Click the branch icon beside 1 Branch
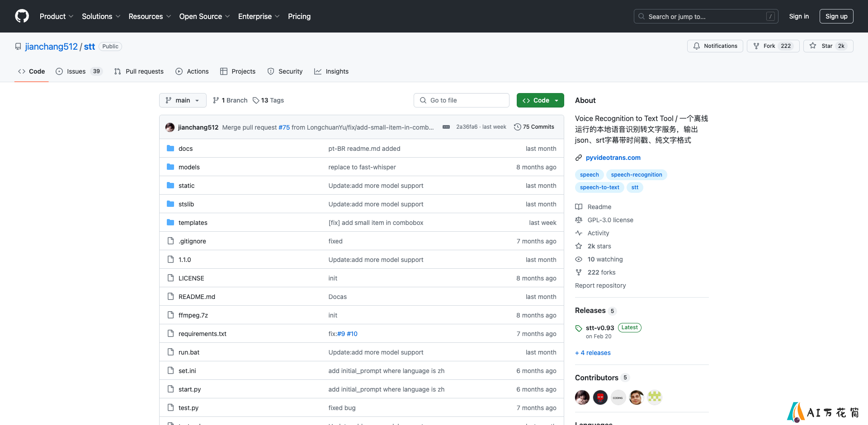Viewport: 868px width, 425px height. [216, 100]
